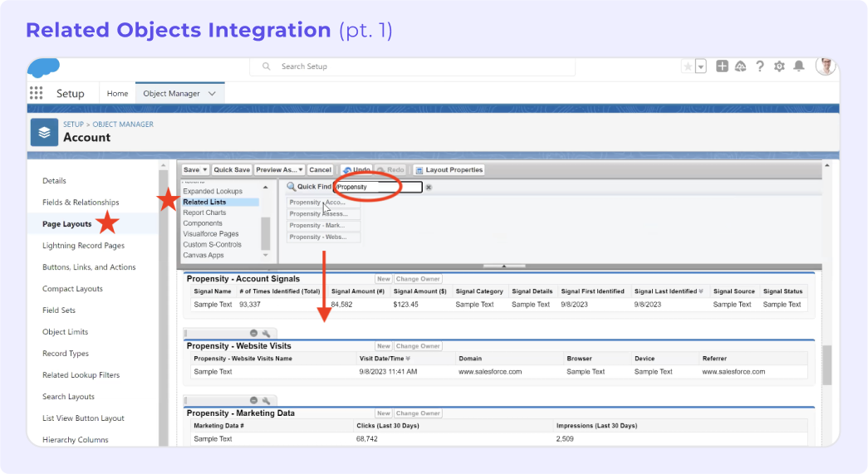The height and width of the screenshot is (474, 868).
Task: Open the Save dropdown arrow
Action: point(205,170)
